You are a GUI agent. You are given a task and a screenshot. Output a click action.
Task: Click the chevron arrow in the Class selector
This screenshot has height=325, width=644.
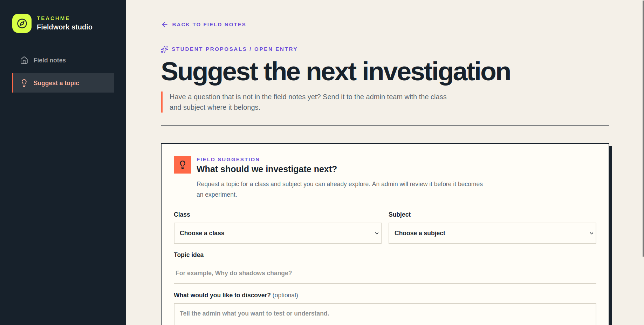point(377,233)
